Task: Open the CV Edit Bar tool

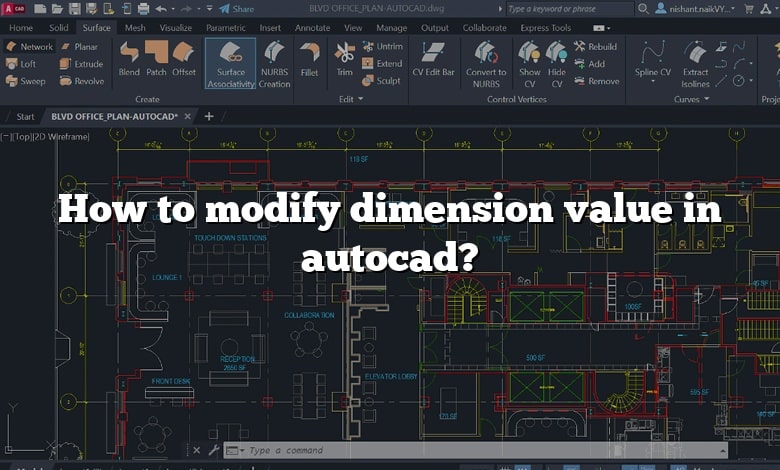Action: [433, 60]
